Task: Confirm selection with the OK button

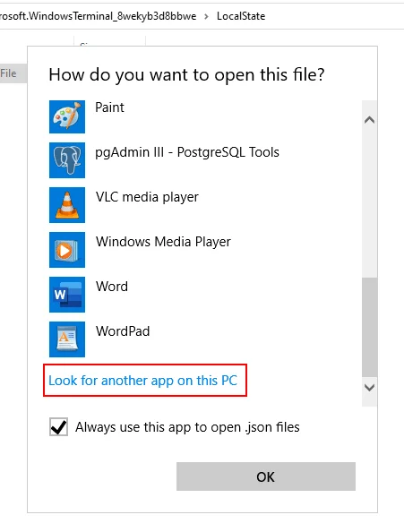Action: pyautogui.click(x=266, y=476)
